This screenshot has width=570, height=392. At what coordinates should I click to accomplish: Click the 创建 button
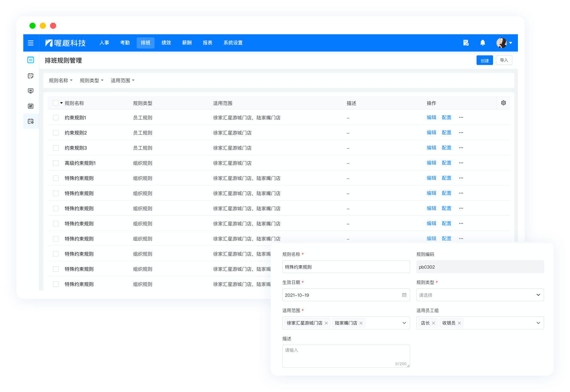(484, 60)
